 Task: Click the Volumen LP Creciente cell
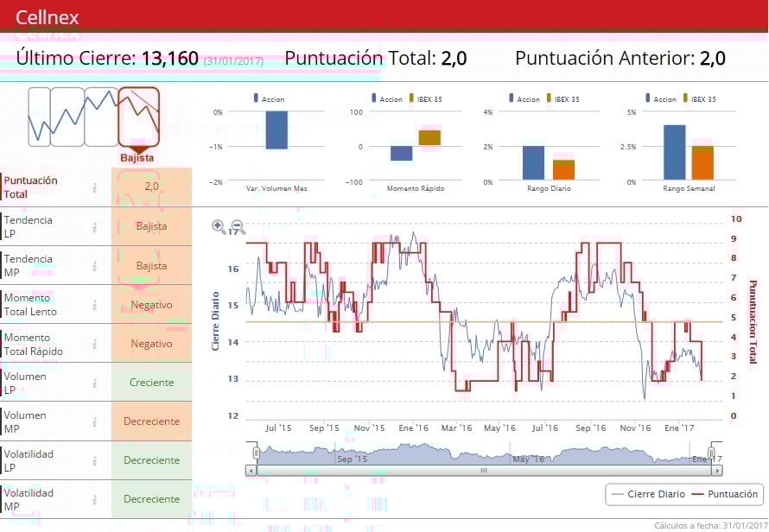click(151, 383)
